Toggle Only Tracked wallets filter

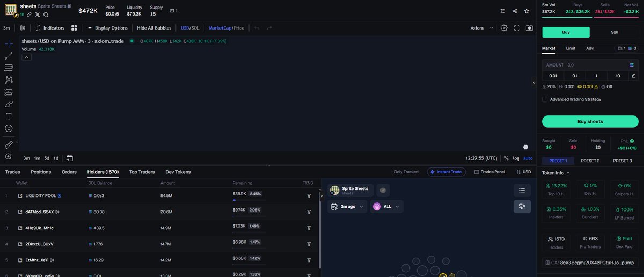pyautogui.click(x=406, y=172)
